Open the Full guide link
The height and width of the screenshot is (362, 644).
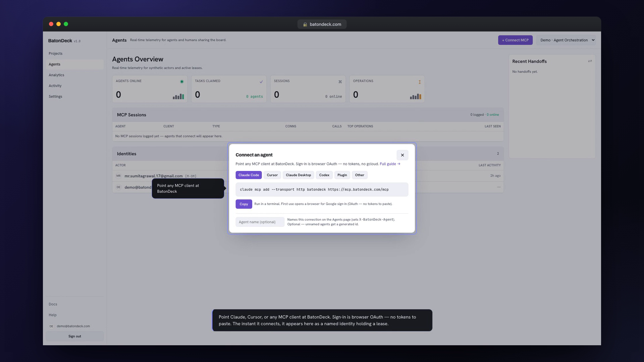[x=390, y=164]
